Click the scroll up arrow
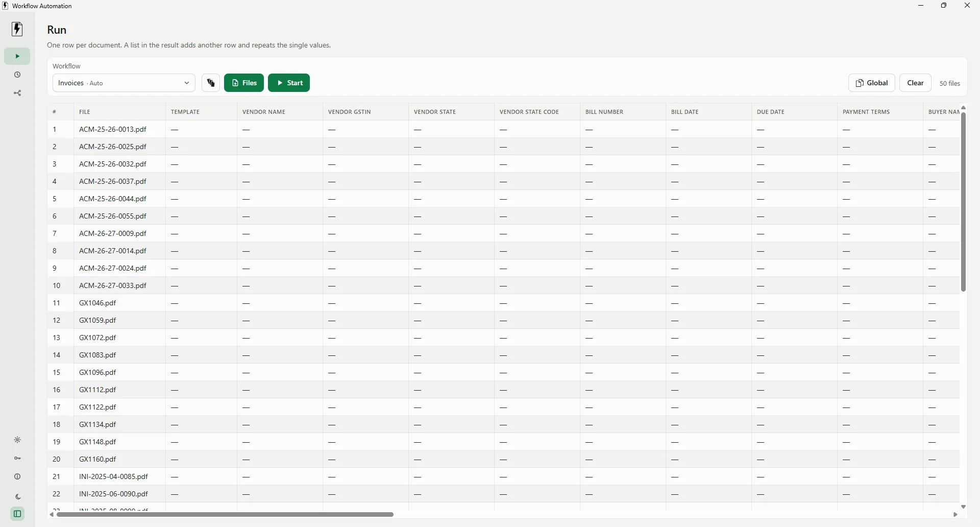The image size is (980, 527). coord(964,108)
